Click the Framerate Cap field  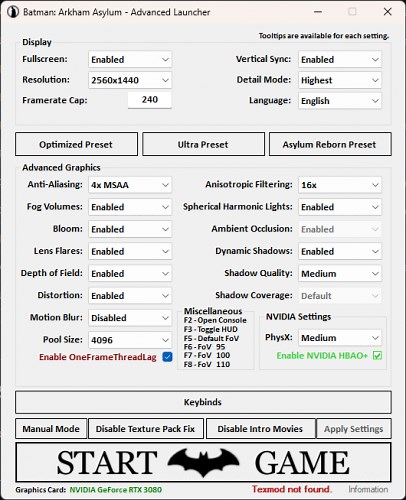tap(150, 100)
